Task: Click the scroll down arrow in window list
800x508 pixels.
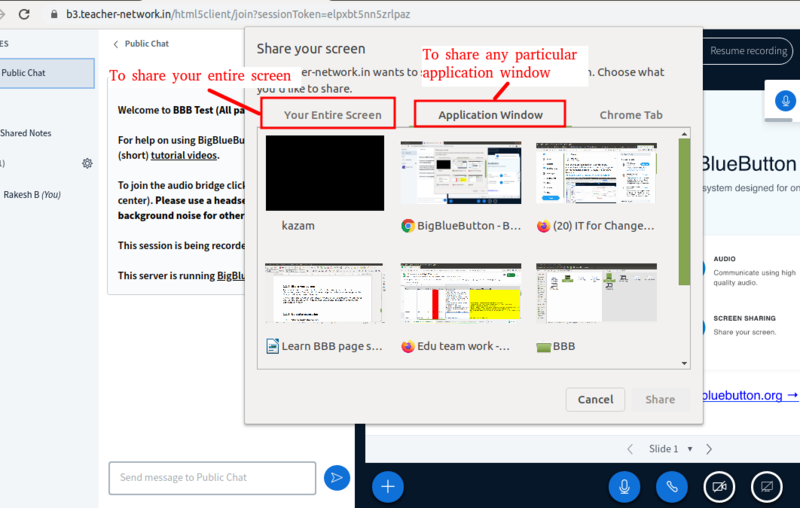Action: 684,363
